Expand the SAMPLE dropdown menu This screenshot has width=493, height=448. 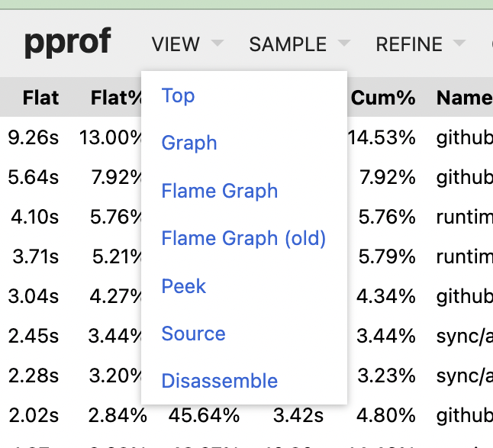[300, 44]
